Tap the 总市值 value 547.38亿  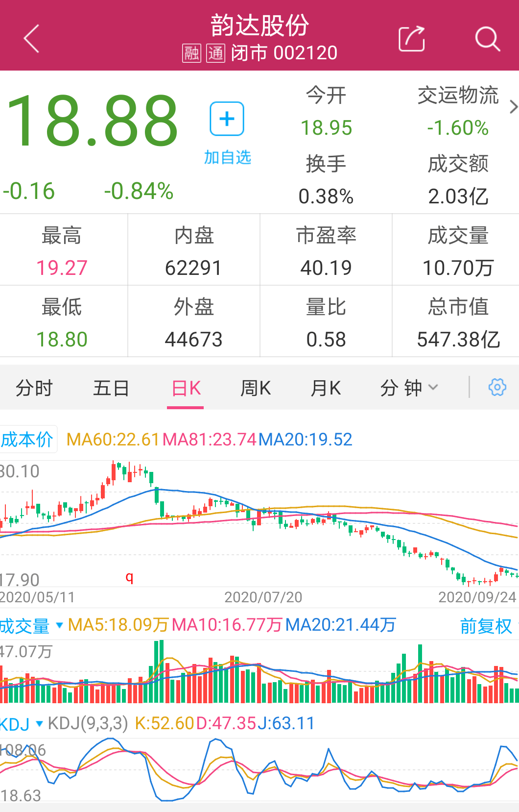pos(458,340)
